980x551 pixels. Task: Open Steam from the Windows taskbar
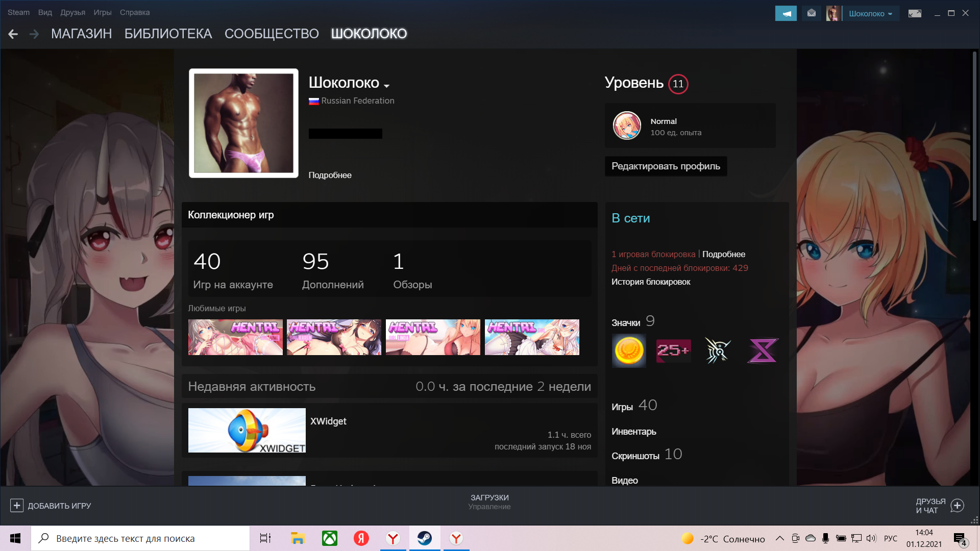point(424,538)
